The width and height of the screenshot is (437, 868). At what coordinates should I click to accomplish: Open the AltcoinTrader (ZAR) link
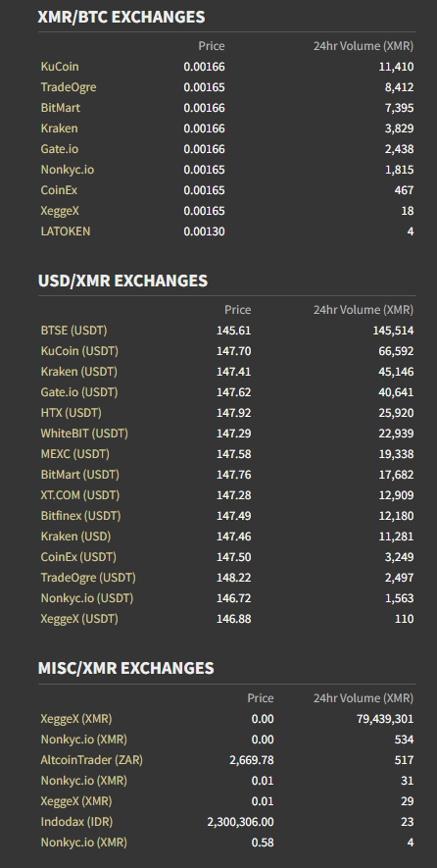point(91,760)
